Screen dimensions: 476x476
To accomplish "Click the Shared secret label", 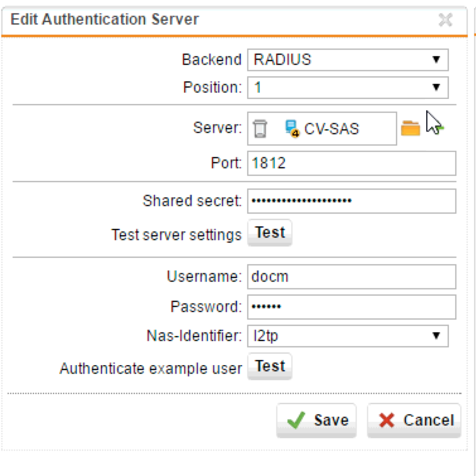I will coord(192,200).
